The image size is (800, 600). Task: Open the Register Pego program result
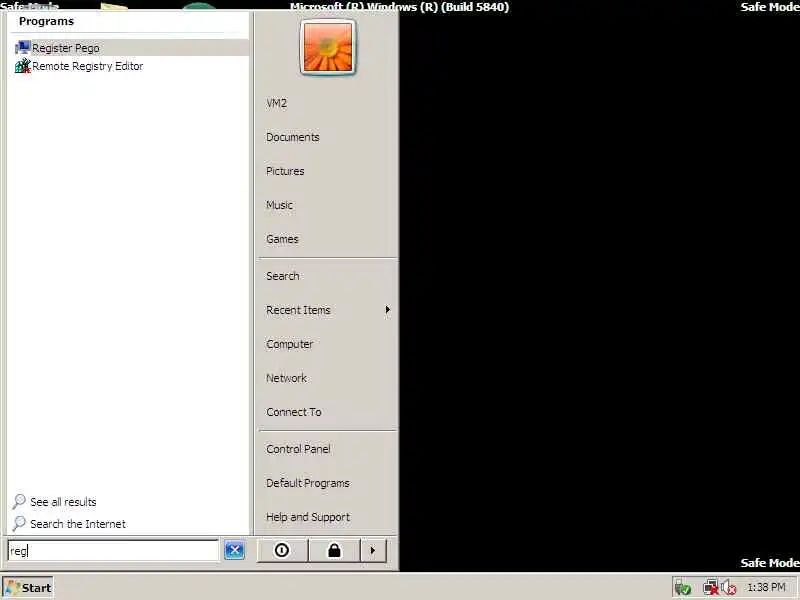coord(130,48)
